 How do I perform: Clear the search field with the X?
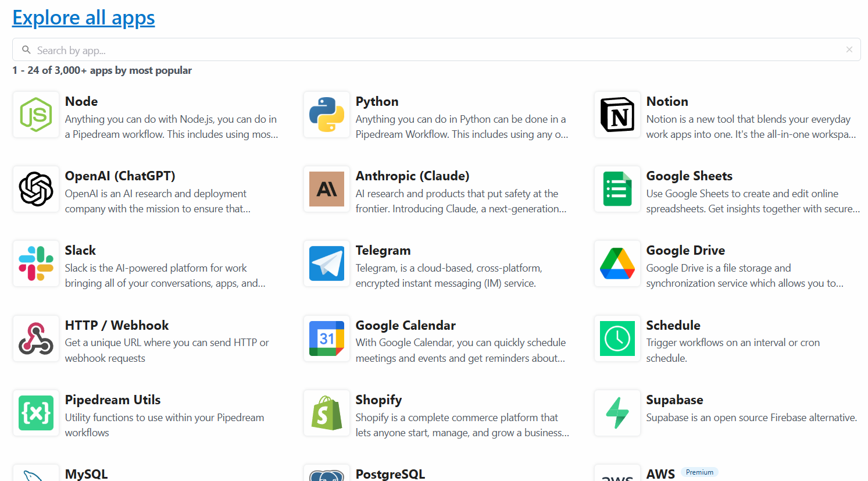[x=849, y=49]
